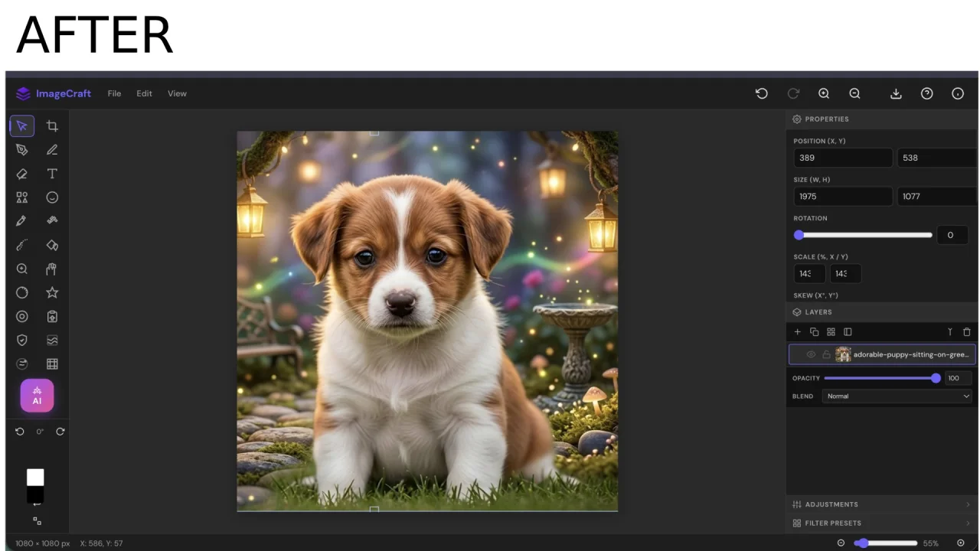Click the Position Y field showing 538
Image resolution: width=980 pixels, height=551 pixels.
(x=937, y=158)
